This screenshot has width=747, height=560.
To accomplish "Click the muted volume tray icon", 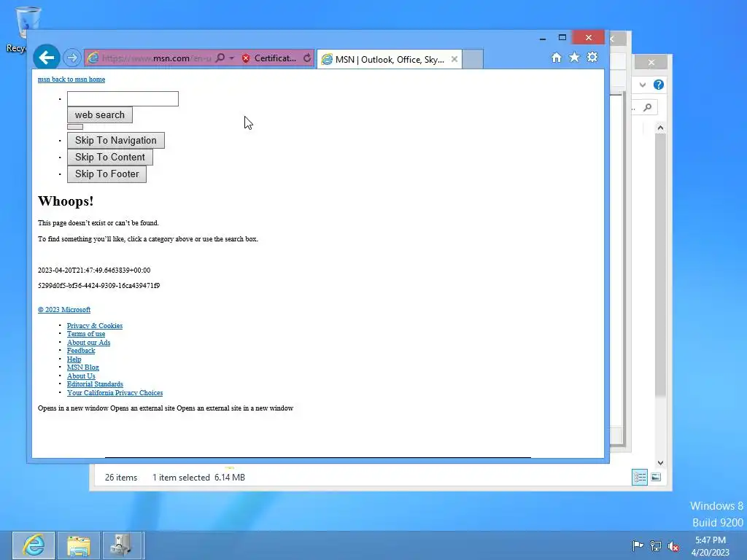I will [x=673, y=546].
